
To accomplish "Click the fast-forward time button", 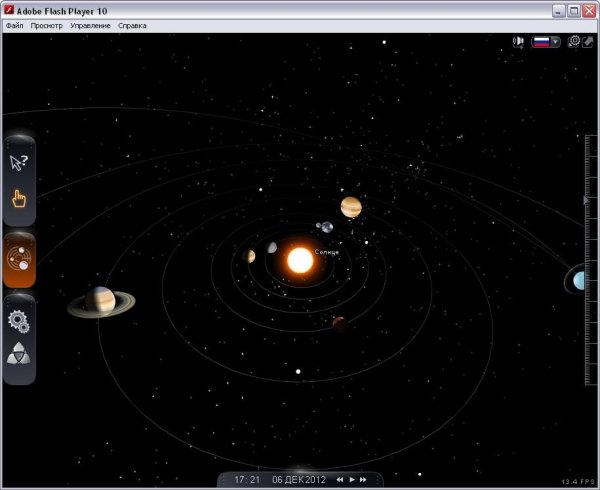I will (x=364, y=480).
